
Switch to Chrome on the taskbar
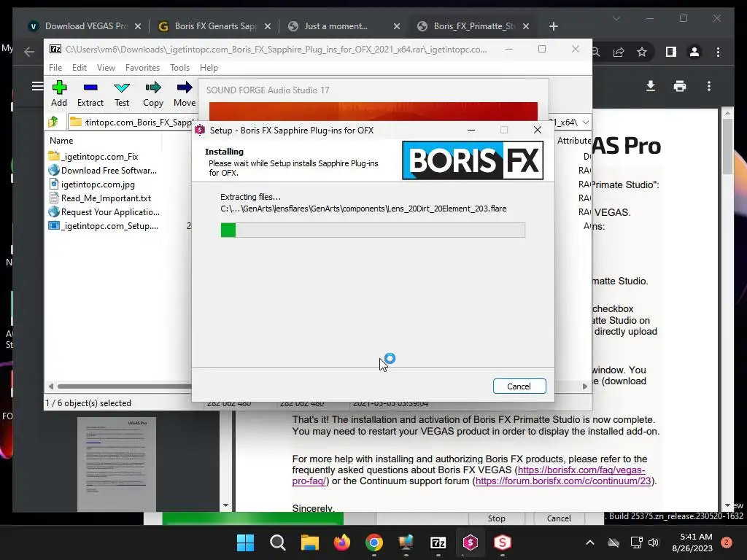pos(374,542)
